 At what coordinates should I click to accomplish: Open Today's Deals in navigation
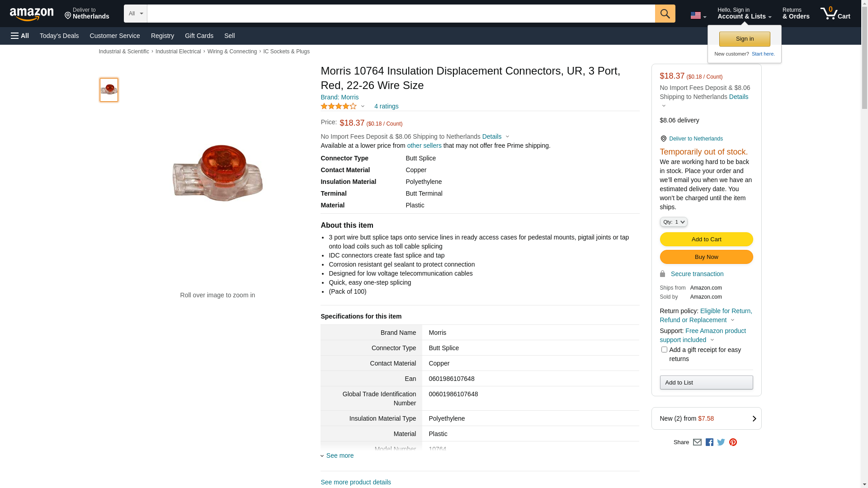pos(59,36)
